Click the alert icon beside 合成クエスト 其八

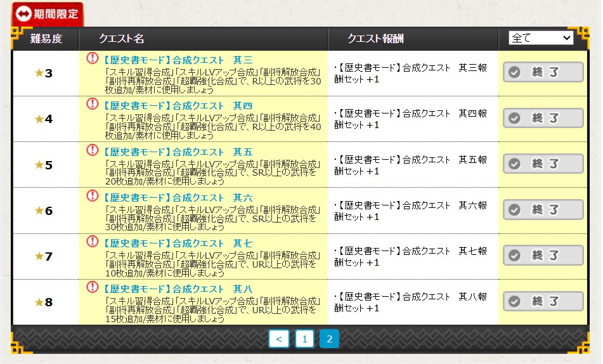[92, 287]
